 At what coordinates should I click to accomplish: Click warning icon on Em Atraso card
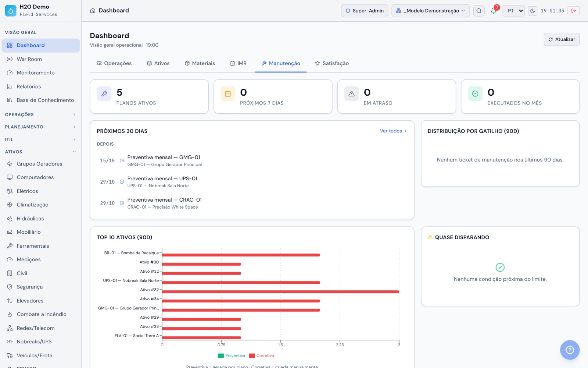pos(352,93)
